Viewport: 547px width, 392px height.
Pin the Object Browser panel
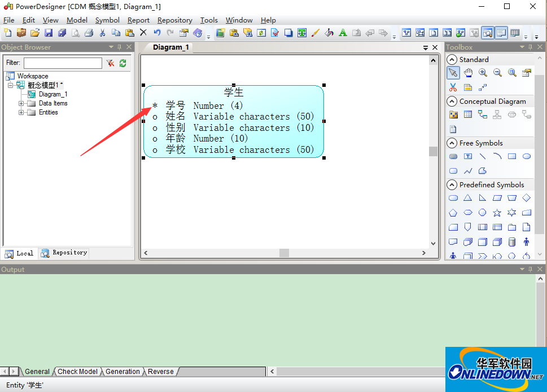[x=119, y=47]
